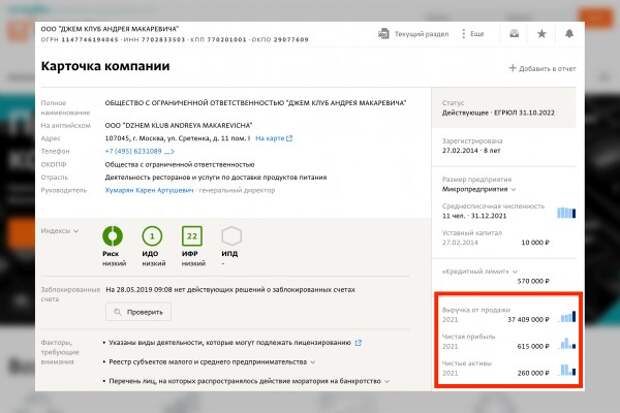Click the green Риск index icon

[x=113, y=237]
